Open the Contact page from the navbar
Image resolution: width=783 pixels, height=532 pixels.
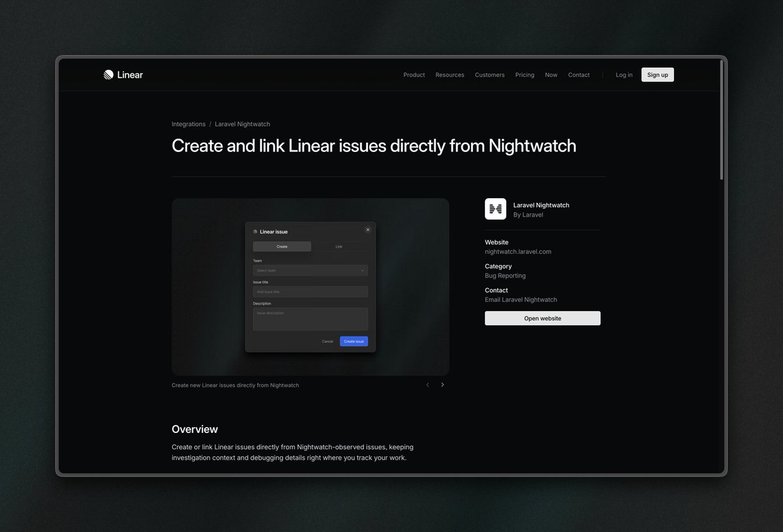pos(578,74)
